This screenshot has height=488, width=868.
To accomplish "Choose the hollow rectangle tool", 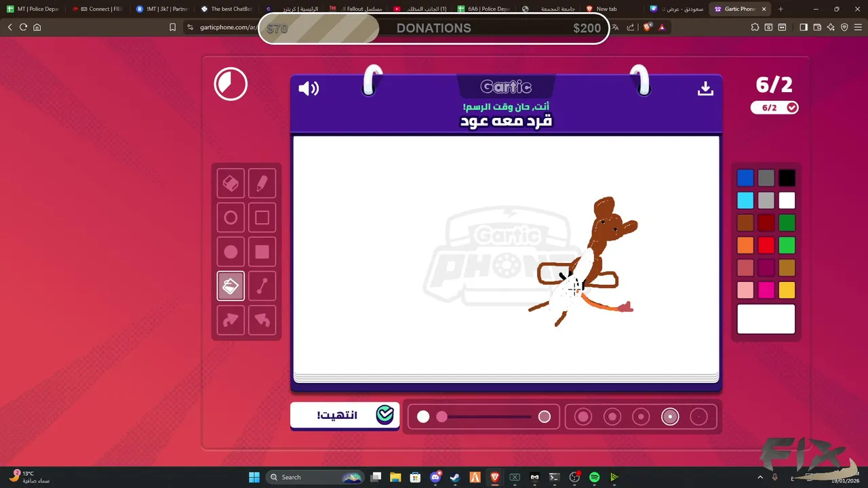I will (262, 218).
